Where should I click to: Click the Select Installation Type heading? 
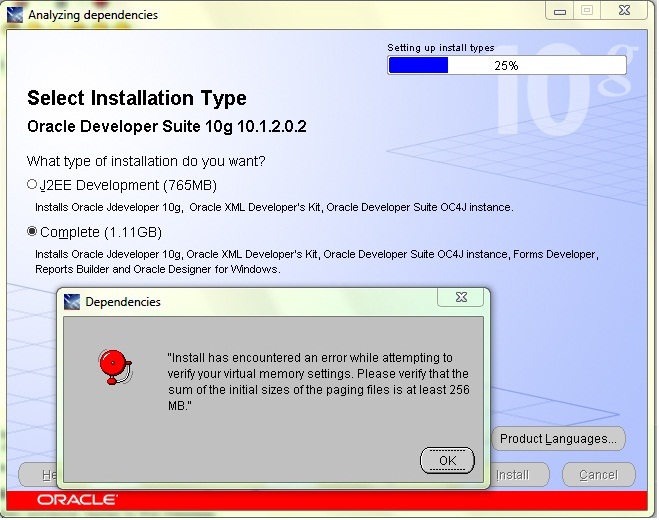[136, 98]
